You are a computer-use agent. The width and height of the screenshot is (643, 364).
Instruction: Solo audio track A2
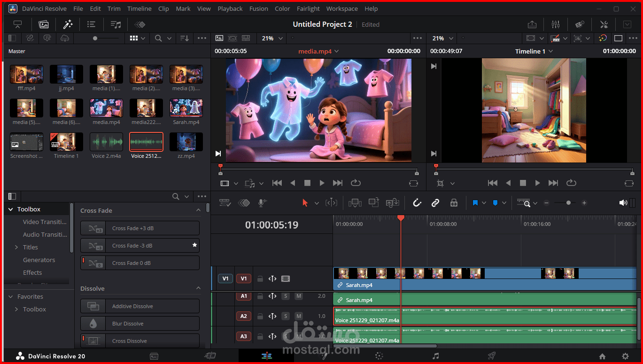[x=286, y=316]
